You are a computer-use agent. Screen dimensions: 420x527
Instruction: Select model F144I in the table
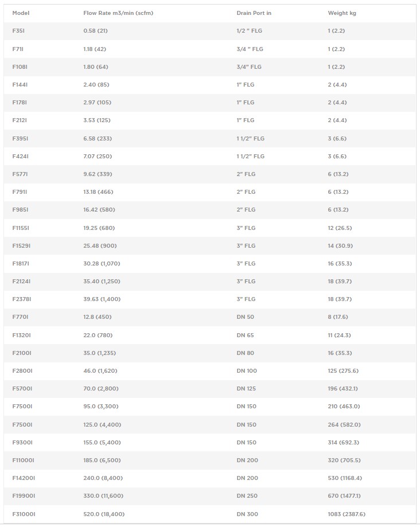[20, 85]
